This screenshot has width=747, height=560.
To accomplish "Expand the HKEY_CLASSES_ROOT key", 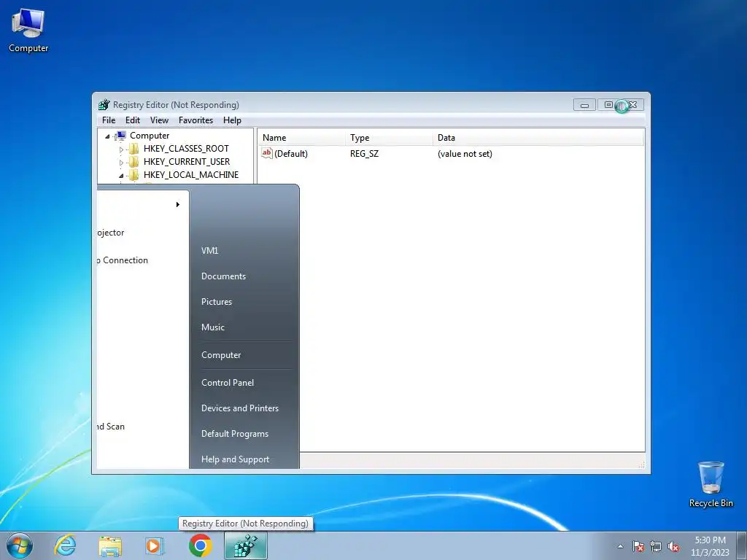I will pyautogui.click(x=121, y=149).
